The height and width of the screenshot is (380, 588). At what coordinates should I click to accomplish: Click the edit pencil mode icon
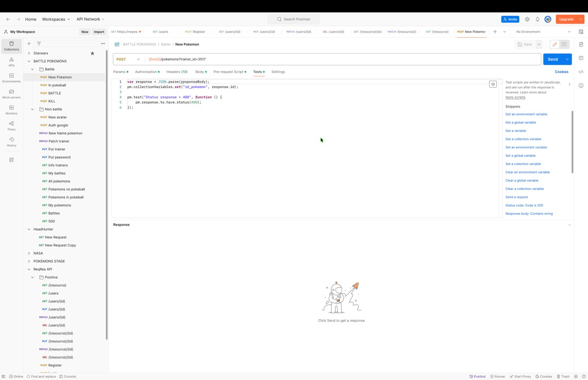pos(555,44)
